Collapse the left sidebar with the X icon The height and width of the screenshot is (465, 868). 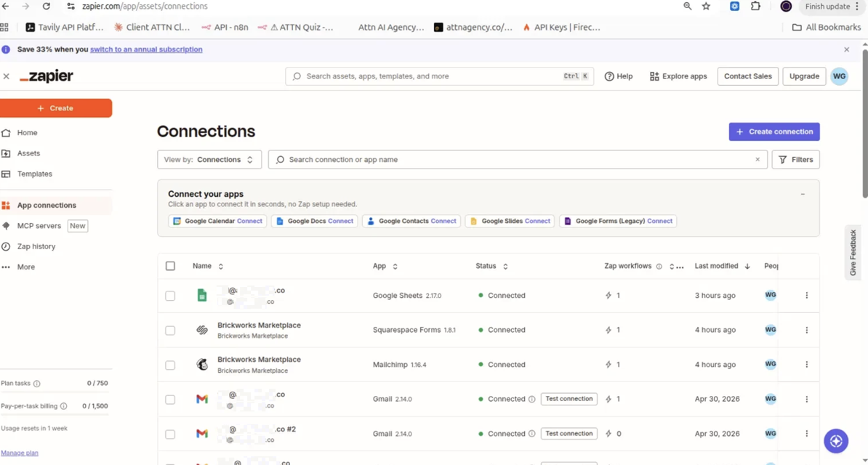coord(6,76)
